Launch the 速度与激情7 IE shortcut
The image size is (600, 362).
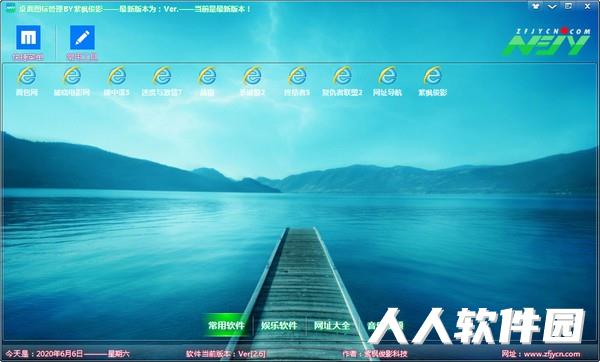pos(162,81)
